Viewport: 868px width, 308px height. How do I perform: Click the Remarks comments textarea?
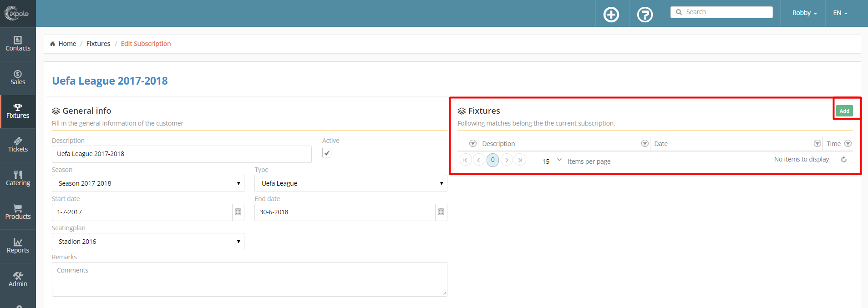pyautogui.click(x=249, y=279)
